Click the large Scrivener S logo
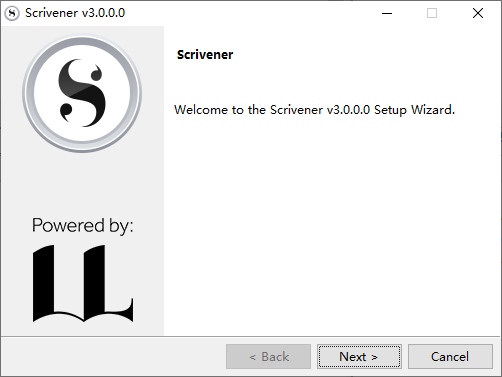 (x=82, y=94)
